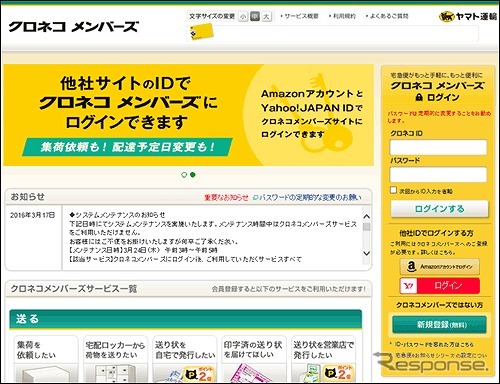Set text size to medium (中)
The width and height of the screenshot is (500, 384).
pos(255,16)
